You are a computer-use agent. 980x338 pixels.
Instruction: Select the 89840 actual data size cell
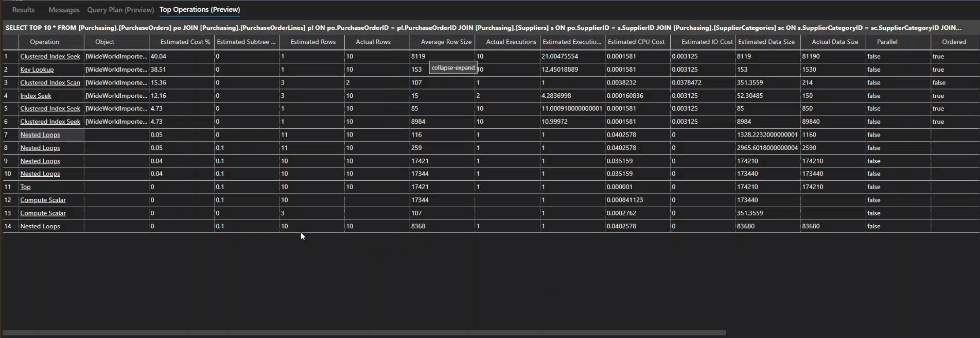click(x=833, y=122)
